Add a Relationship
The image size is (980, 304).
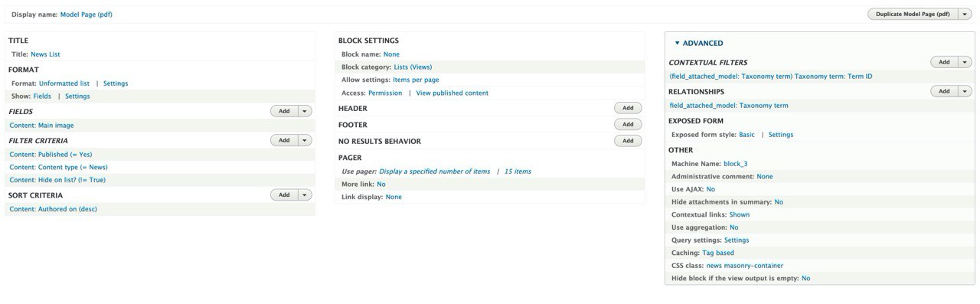[944, 91]
